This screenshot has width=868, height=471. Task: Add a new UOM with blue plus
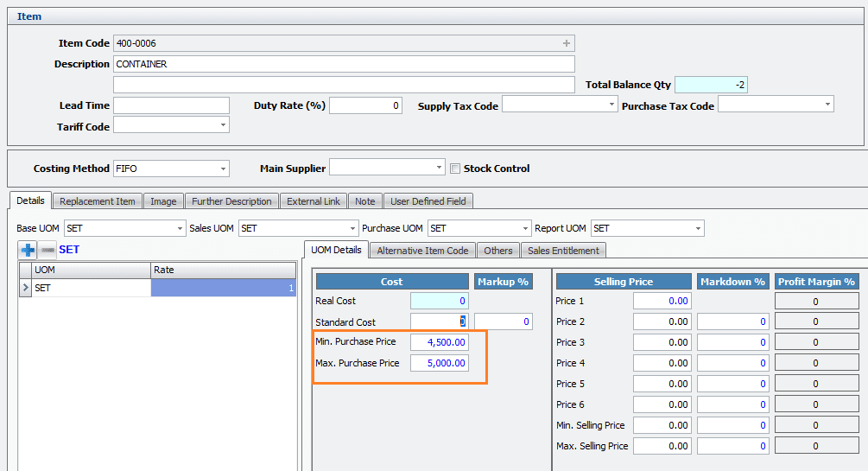coord(29,250)
